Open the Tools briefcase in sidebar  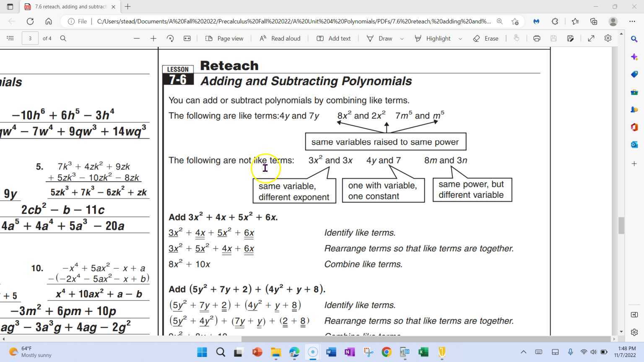click(x=634, y=92)
